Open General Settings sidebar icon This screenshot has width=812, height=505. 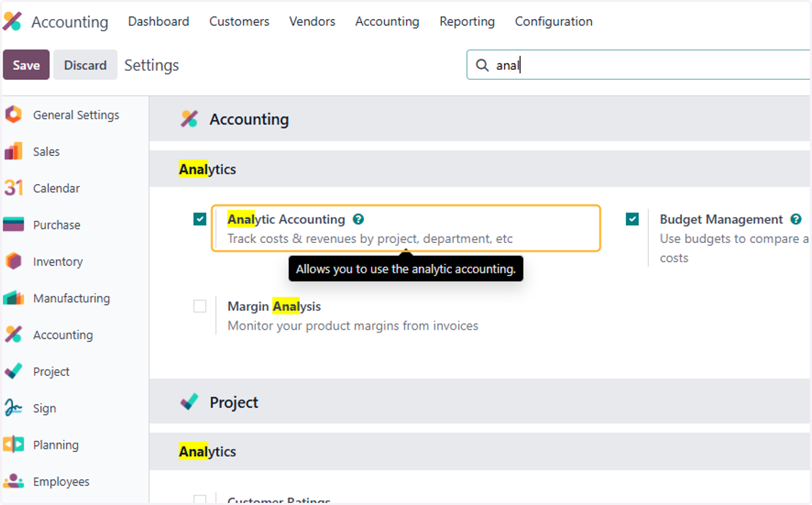pos(14,115)
